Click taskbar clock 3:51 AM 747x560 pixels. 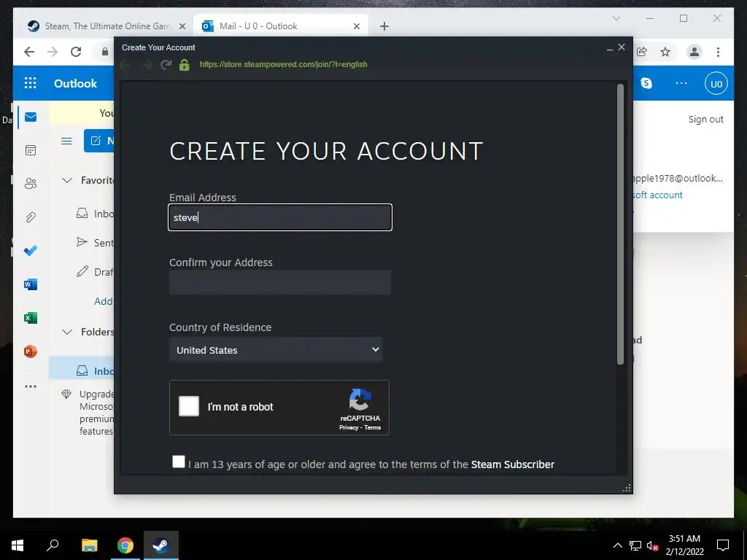pyautogui.click(x=684, y=539)
